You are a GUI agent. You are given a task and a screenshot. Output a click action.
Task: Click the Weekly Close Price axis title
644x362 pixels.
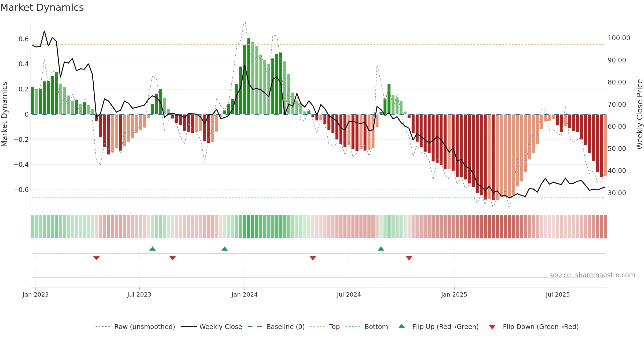point(640,114)
